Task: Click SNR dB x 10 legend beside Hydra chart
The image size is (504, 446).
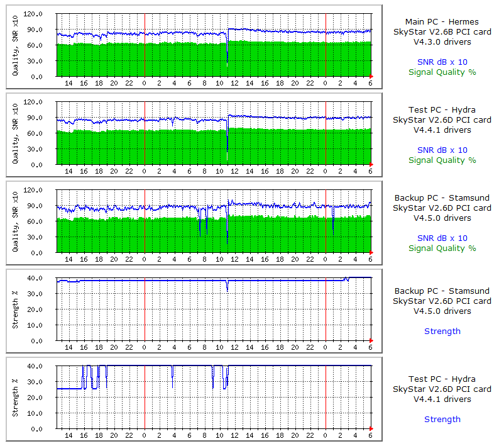Action: [x=442, y=150]
